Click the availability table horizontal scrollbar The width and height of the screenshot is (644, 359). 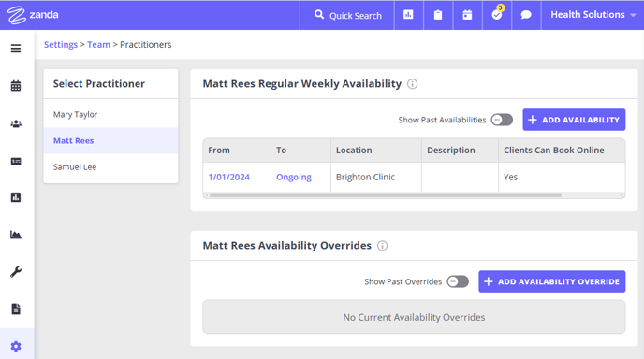pos(386,195)
